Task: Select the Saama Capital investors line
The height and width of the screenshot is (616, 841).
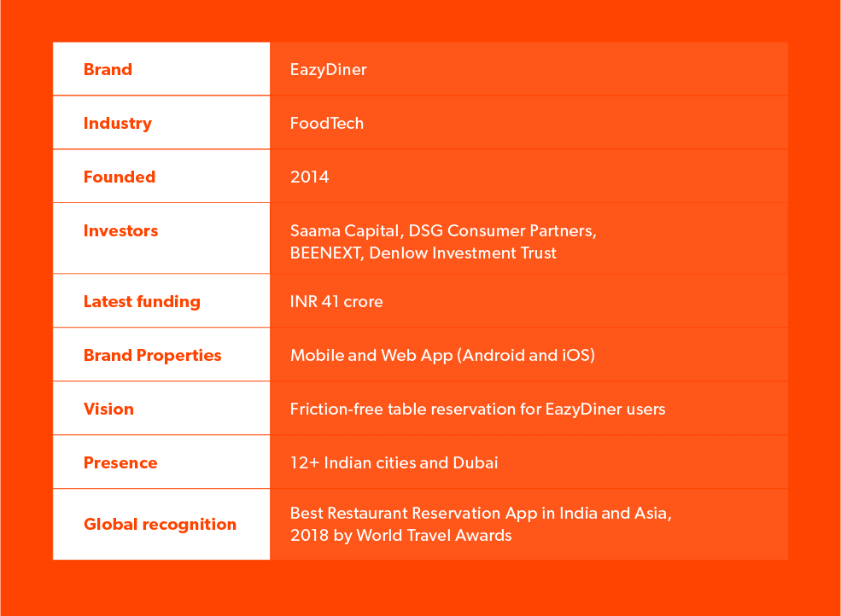Action: (x=443, y=230)
